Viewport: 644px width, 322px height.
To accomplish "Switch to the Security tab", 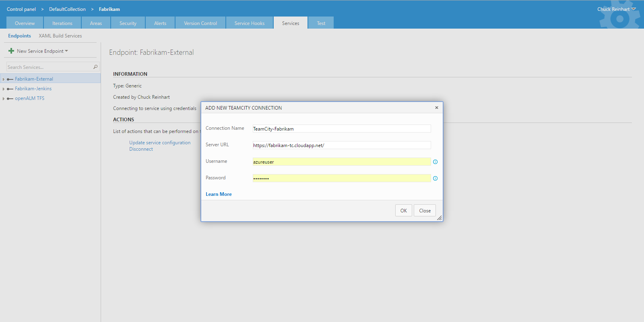I will [x=128, y=23].
